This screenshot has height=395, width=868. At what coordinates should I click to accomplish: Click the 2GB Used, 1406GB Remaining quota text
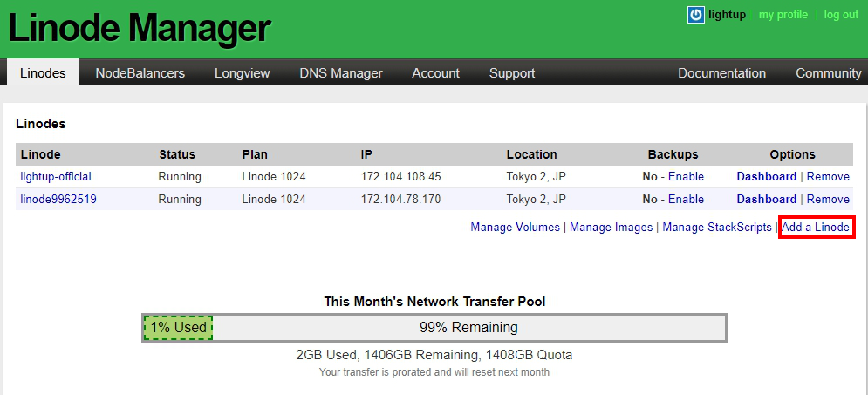pos(434,355)
